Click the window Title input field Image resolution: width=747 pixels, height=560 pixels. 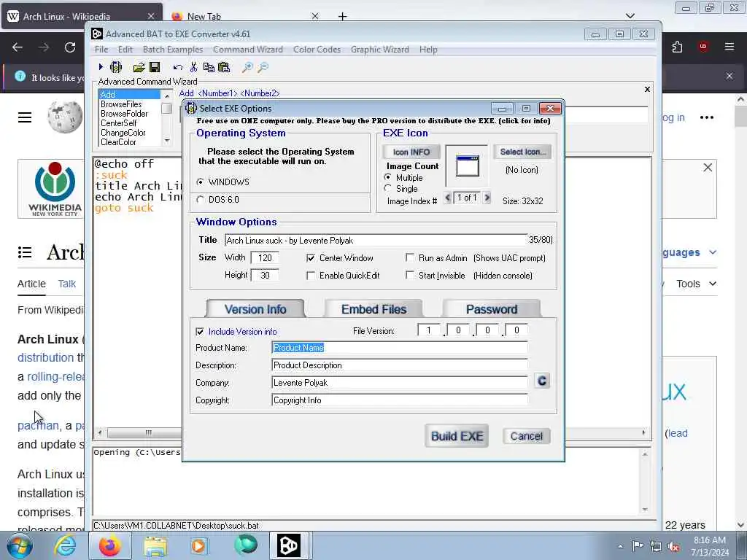[x=376, y=240]
